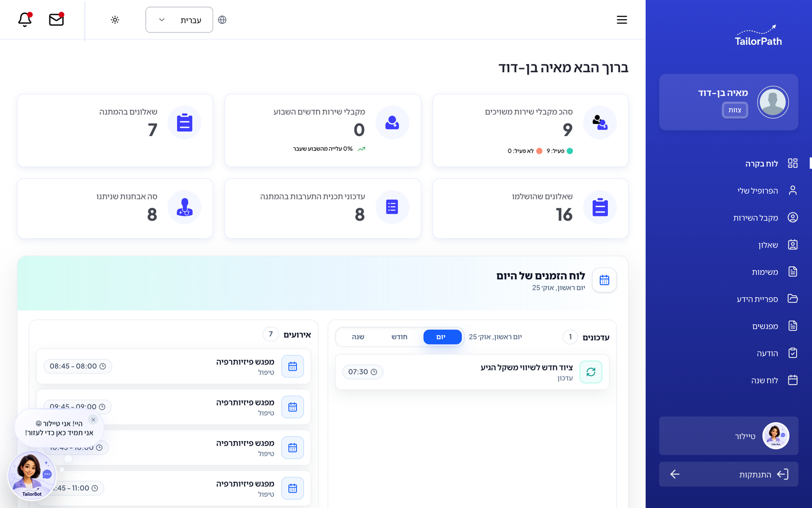Click the מפגשים document icon

[793, 326]
